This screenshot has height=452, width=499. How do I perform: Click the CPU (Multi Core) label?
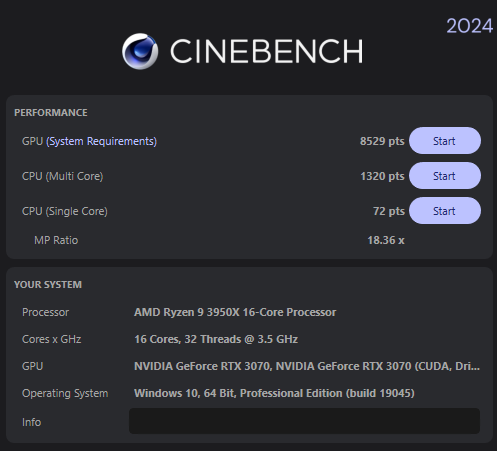point(63,176)
